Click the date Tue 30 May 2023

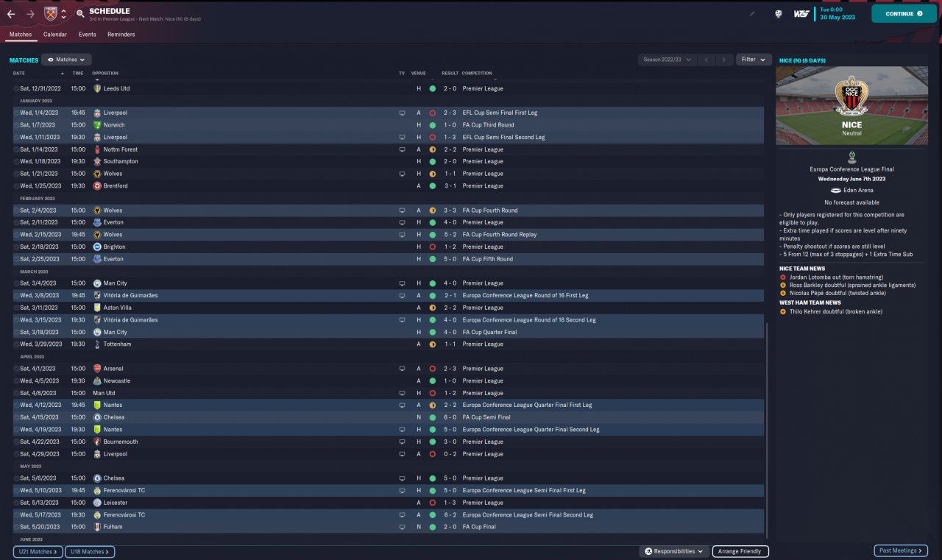(x=837, y=13)
